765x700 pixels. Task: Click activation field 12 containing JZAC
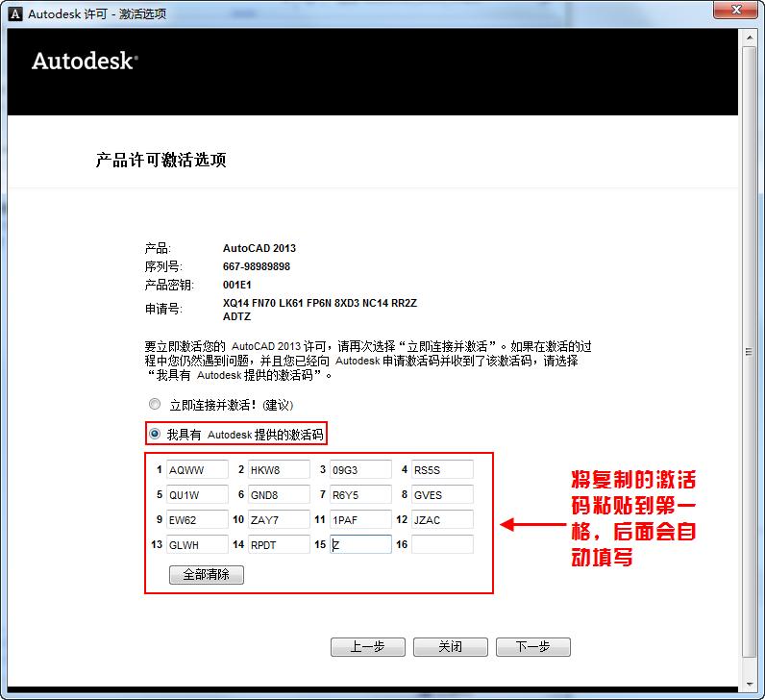tap(442, 519)
